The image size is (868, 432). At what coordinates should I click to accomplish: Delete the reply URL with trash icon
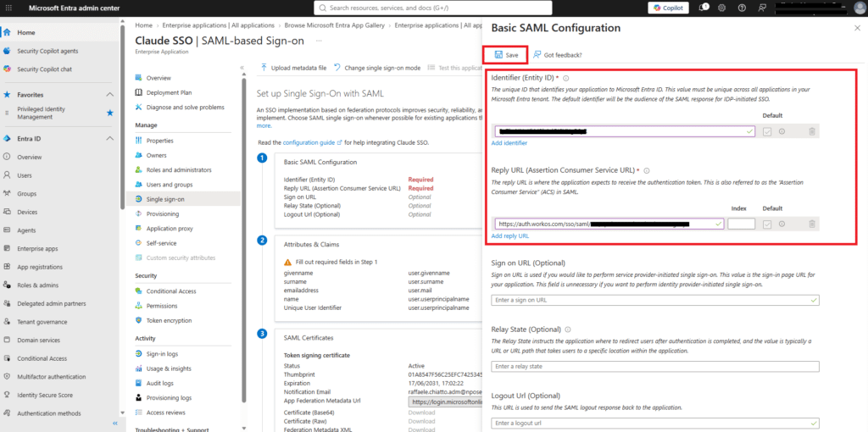coord(811,224)
